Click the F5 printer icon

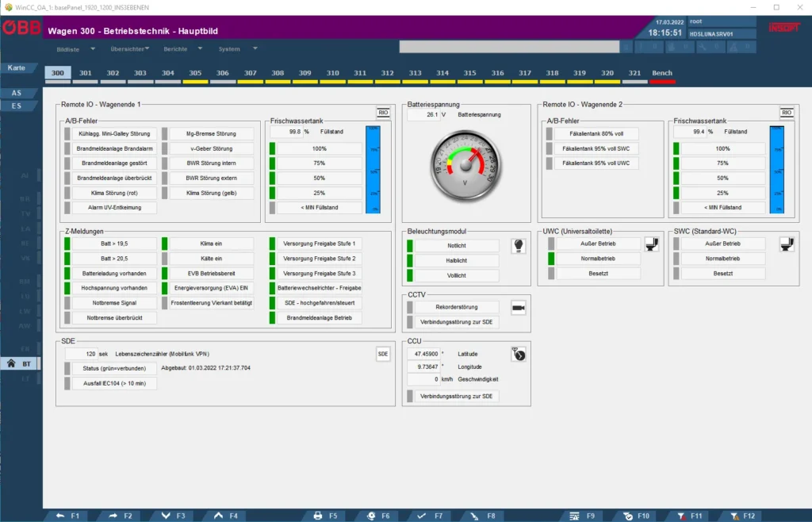click(318, 516)
